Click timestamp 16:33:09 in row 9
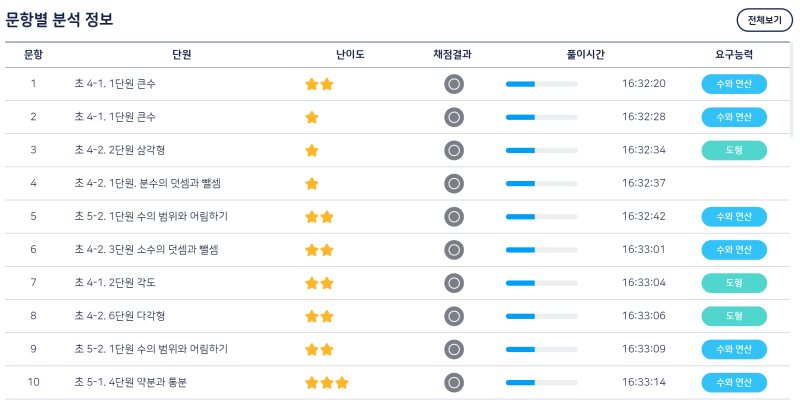Viewport: 800px width, 403px height. click(x=644, y=349)
